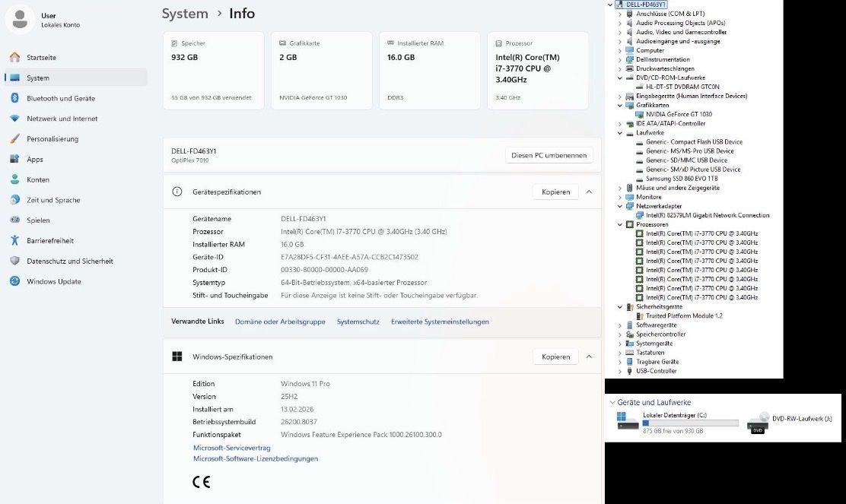Image resolution: width=846 pixels, height=504 pixels.
Task: Click the Tastaturen keyboard icon
Action: click(630, 353)
